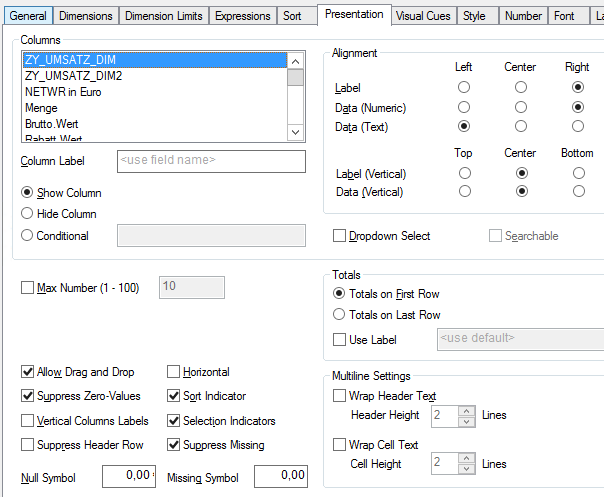Open the Dimension Limits tab
This screenshot has height=497, width=604.
point(164,16)
